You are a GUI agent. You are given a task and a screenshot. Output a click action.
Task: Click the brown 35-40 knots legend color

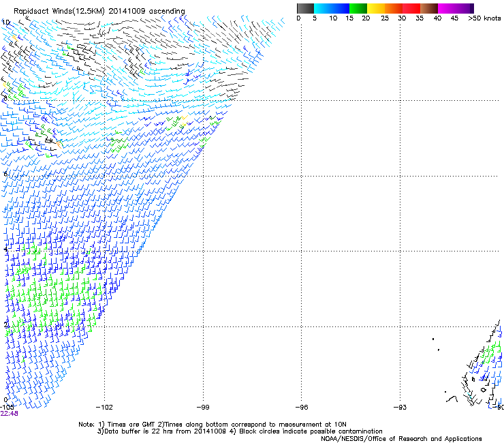[429, 8]
